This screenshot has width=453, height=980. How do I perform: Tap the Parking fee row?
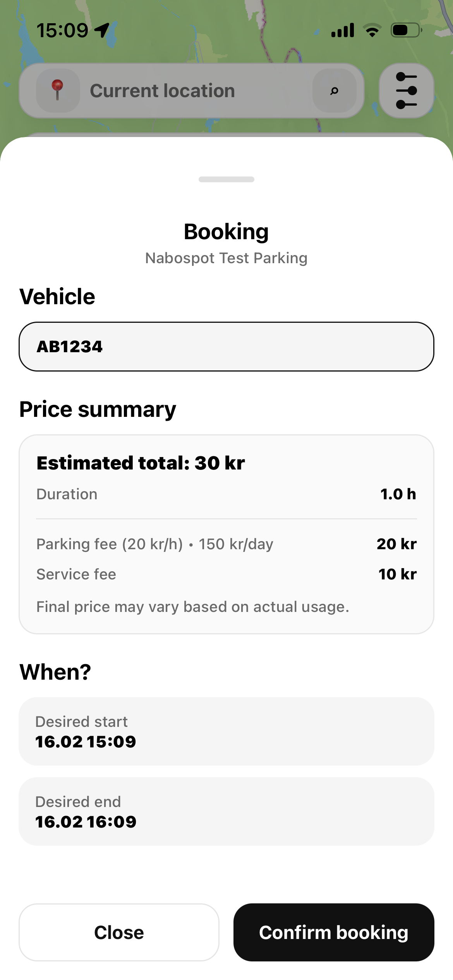pos(226,544)
